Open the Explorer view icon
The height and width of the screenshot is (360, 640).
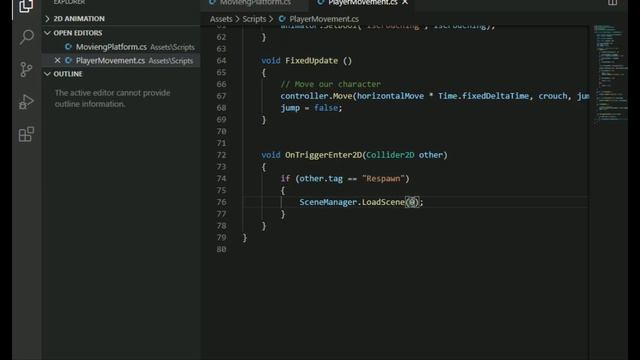point(26,6)
